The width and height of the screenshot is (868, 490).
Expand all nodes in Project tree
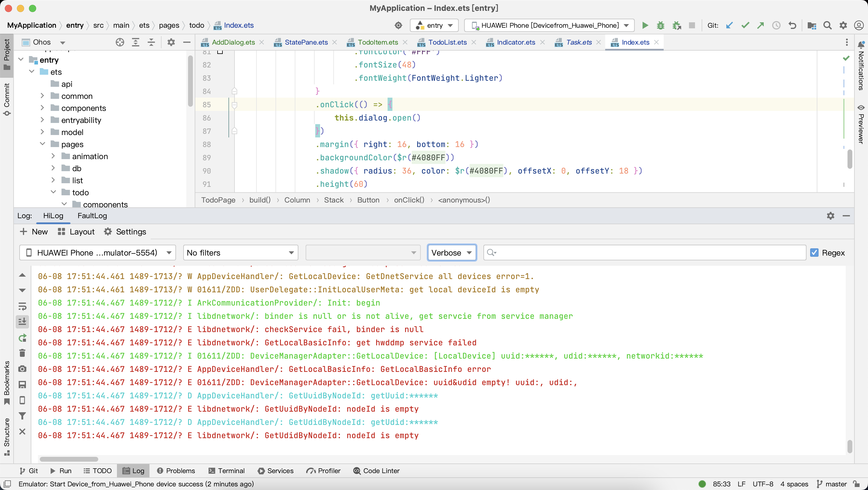click(x=135, y=42)
